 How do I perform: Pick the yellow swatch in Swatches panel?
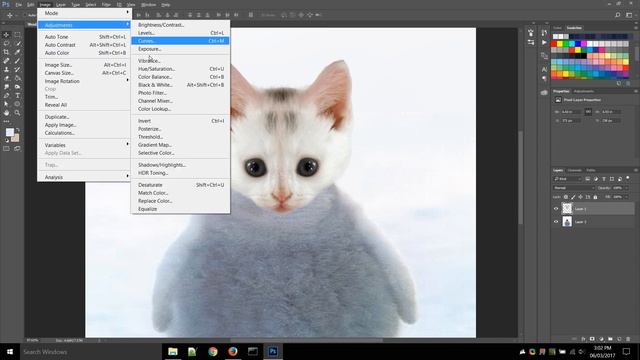pyautogui.click(x=560, y=44)
